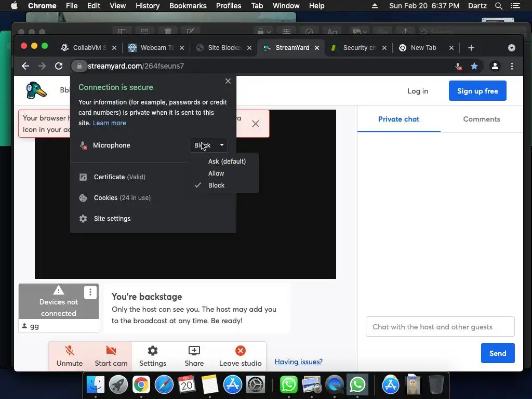Viewport: 532px width, 399px height.
Task: Open studio Settings gear
Action: coord(153,356)
